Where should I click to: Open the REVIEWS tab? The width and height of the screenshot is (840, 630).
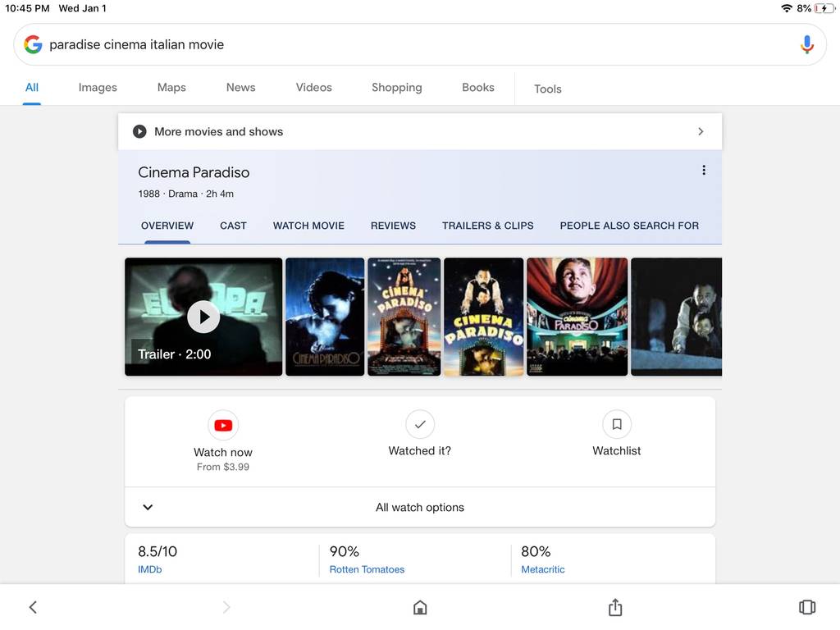click(x=393, y=226)
